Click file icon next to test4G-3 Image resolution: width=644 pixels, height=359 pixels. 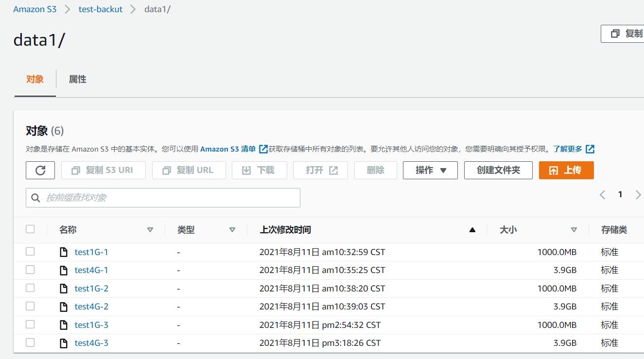tap(63, 343)
